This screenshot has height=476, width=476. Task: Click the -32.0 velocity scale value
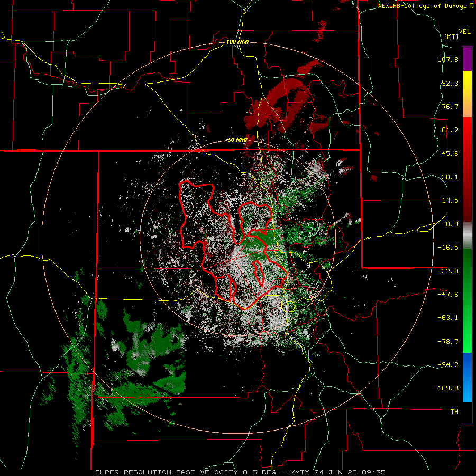[x=448, y=271]
